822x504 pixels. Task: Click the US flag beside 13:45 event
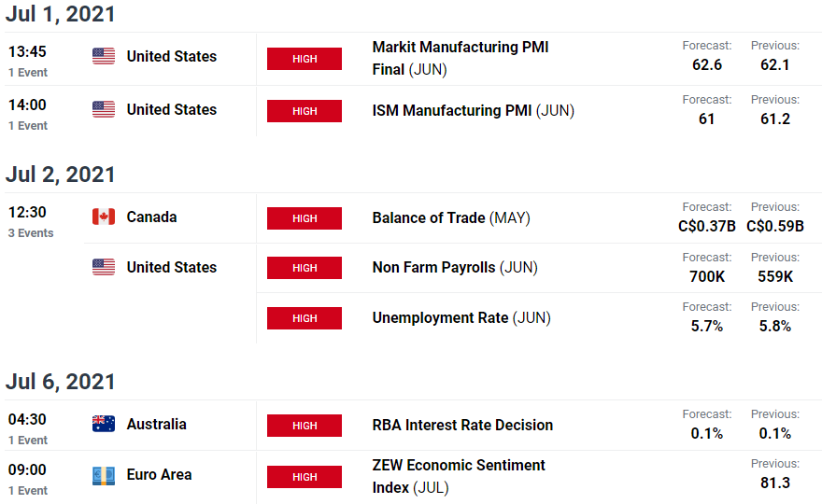(x=104, y=56)
